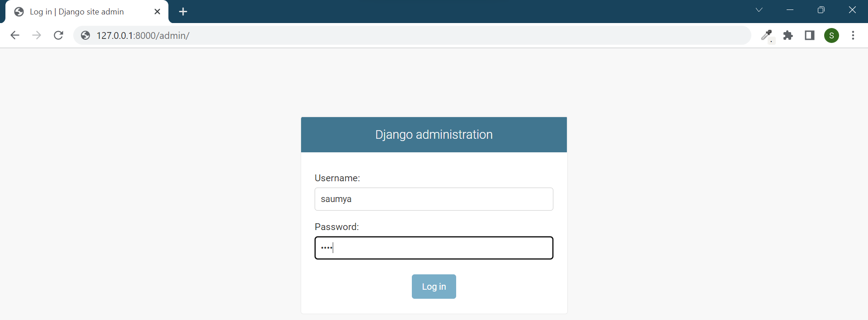
Task: Click the browser forward arrow
Action: pyautogui.click(x=37, y=35)
